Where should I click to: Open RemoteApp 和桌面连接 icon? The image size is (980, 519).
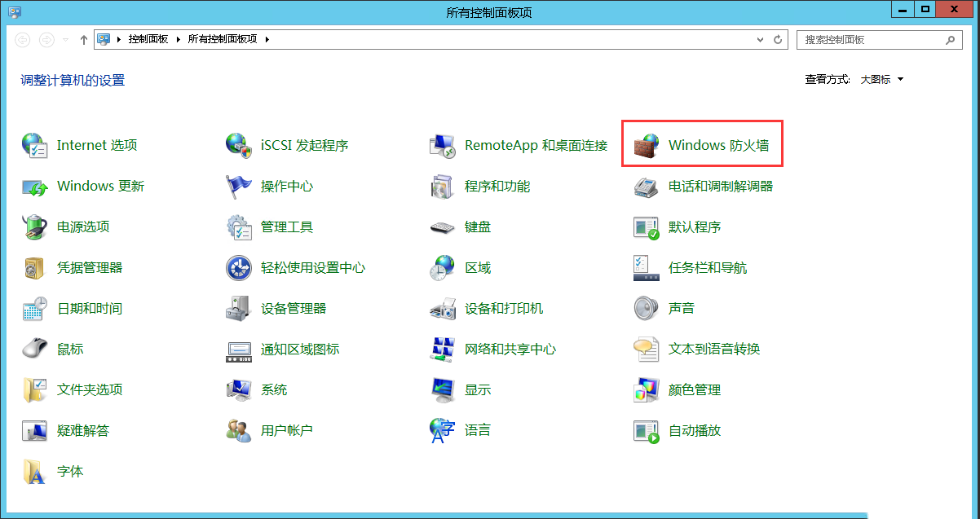442,145
